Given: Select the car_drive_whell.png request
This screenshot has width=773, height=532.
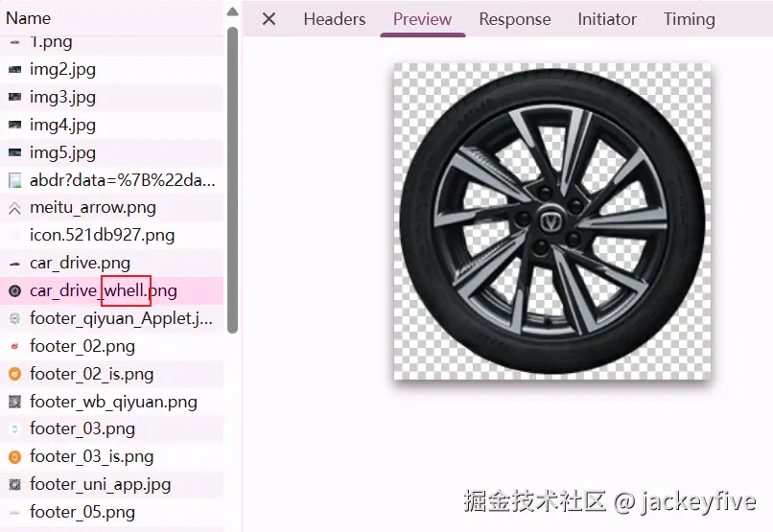Looking at the screenshot, I should pos(111,290).
